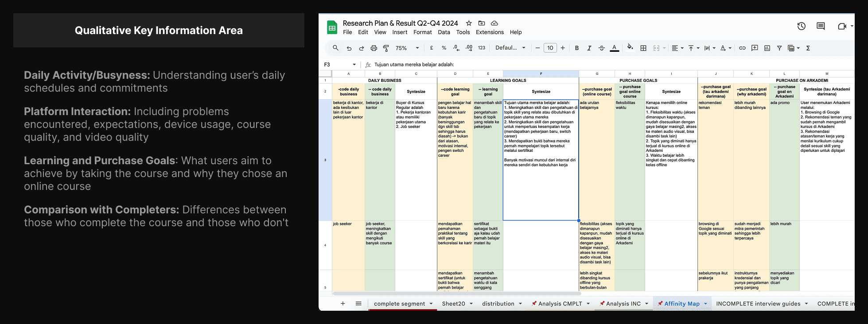Open the fill color picker
The image size is (868, 324).
click(630, 47)
